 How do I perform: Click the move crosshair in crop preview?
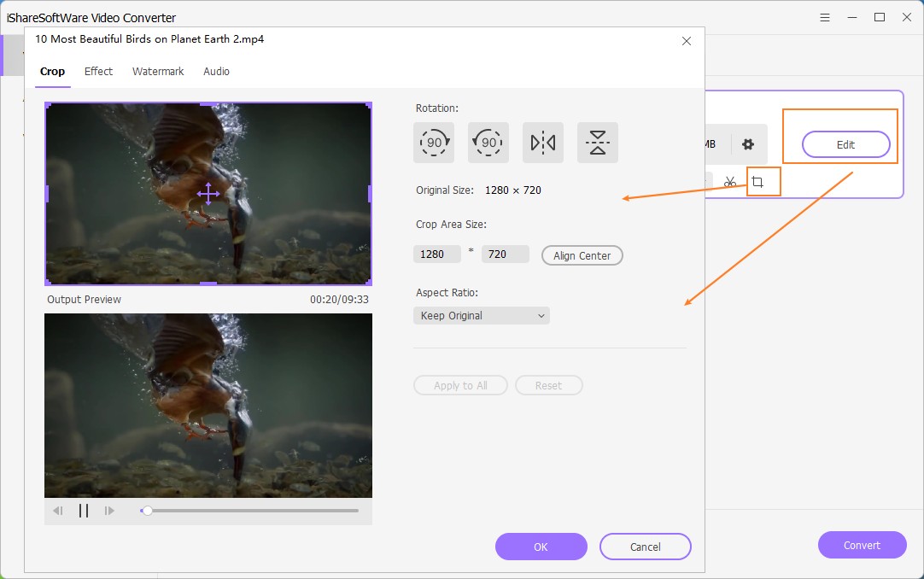click(208, 194)
